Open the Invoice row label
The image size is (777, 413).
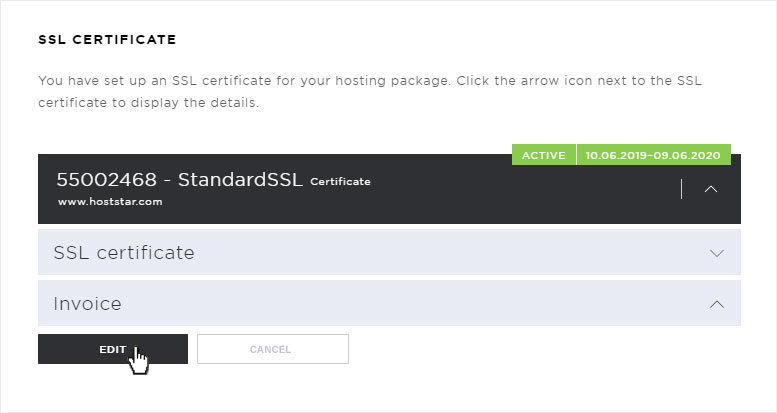(87, 304)
